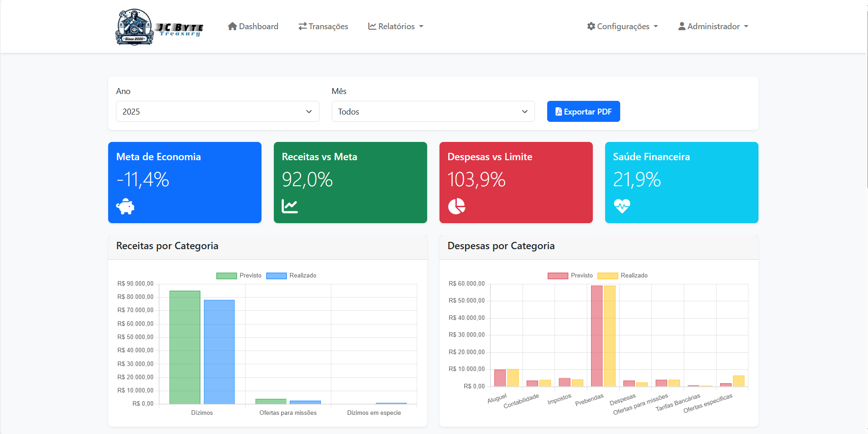
Task: Click the JC Byte Treasury logo
Action: pos(159,27)
